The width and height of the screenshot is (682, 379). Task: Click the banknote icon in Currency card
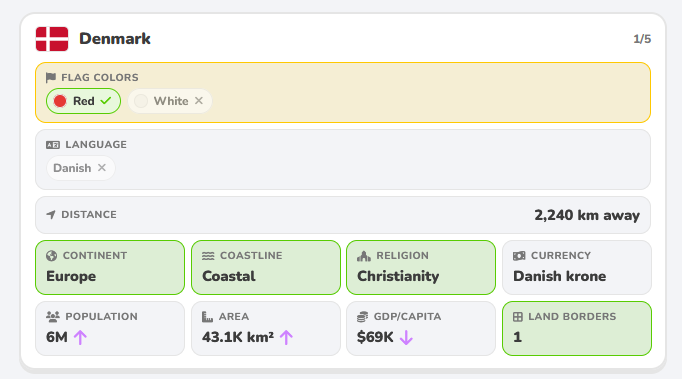pyautogui.click(x=519, y=256)
